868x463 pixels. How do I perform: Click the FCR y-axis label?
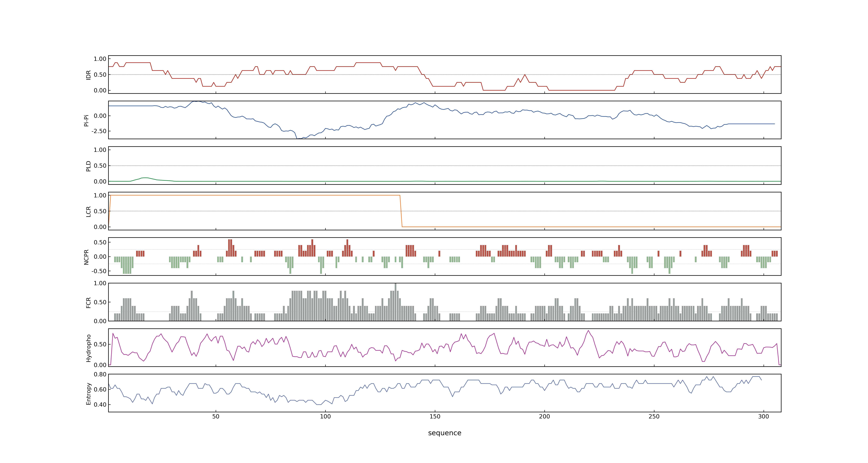[x=88, y=303]
